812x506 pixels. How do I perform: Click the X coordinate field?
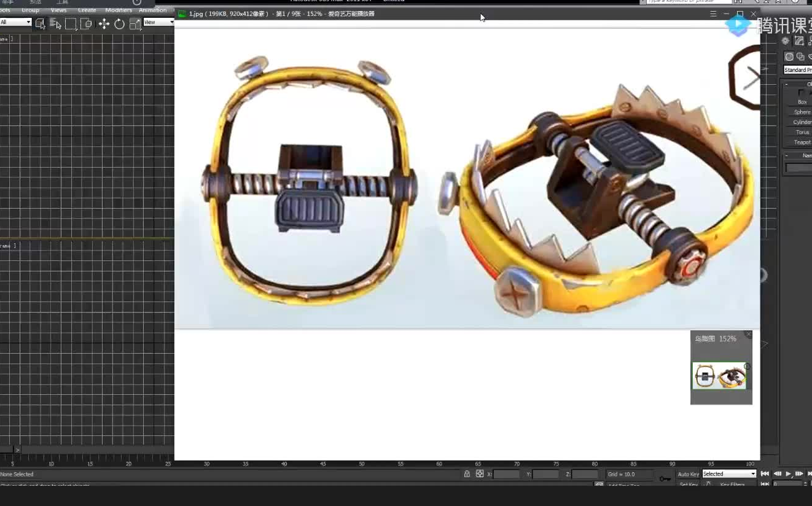click(506, 474)
